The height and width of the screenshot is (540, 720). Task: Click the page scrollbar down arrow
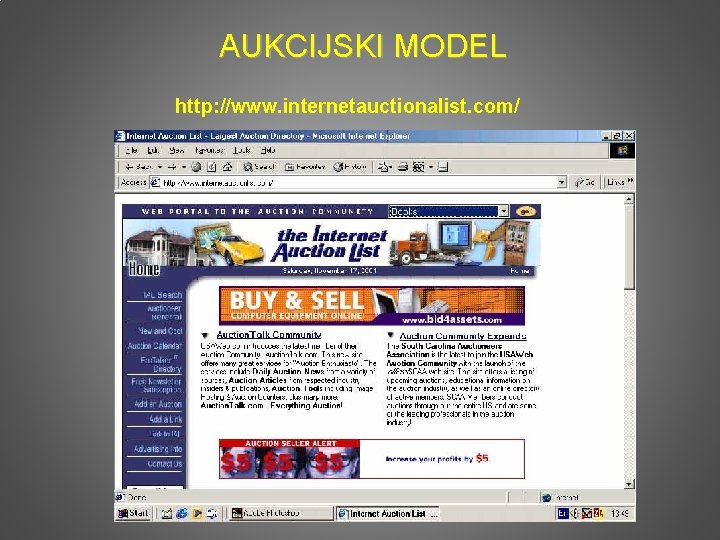pos(629,484)
